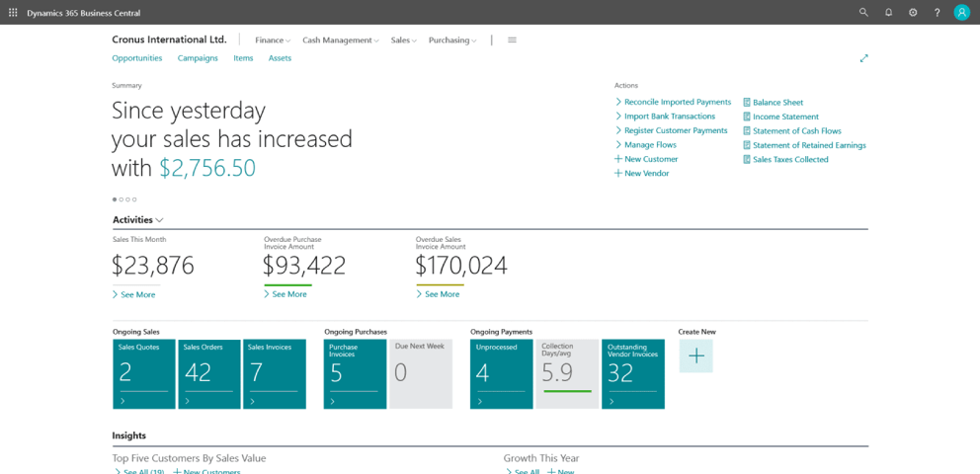The image size is (980, 474).
Task: Click the search magnifier icon
Action: [x=863, y=13]
